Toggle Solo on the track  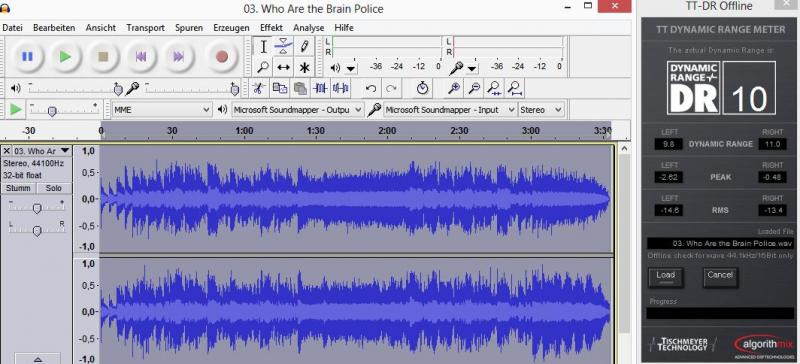coord(54,188)
